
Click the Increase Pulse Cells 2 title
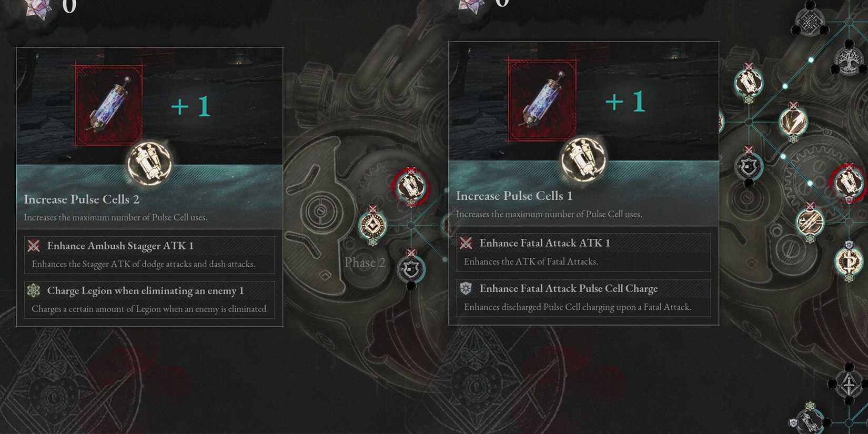[82, 199]
